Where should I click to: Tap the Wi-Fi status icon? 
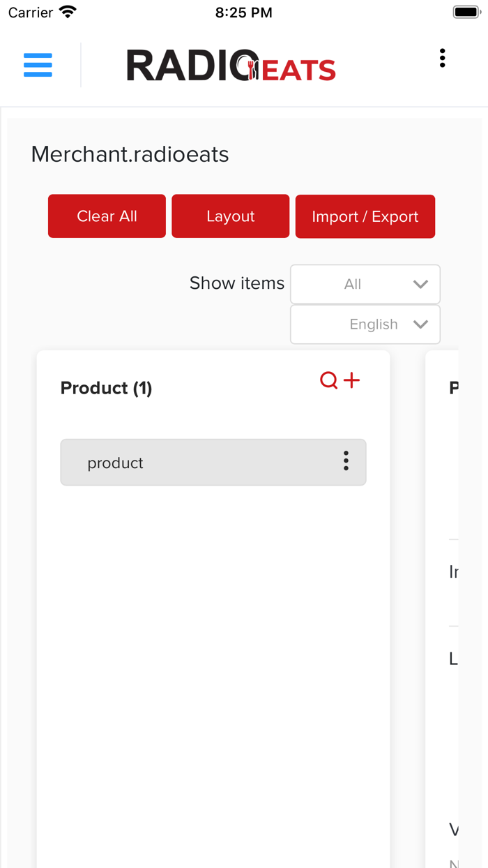pyautogui.click(x=68, y=13)
